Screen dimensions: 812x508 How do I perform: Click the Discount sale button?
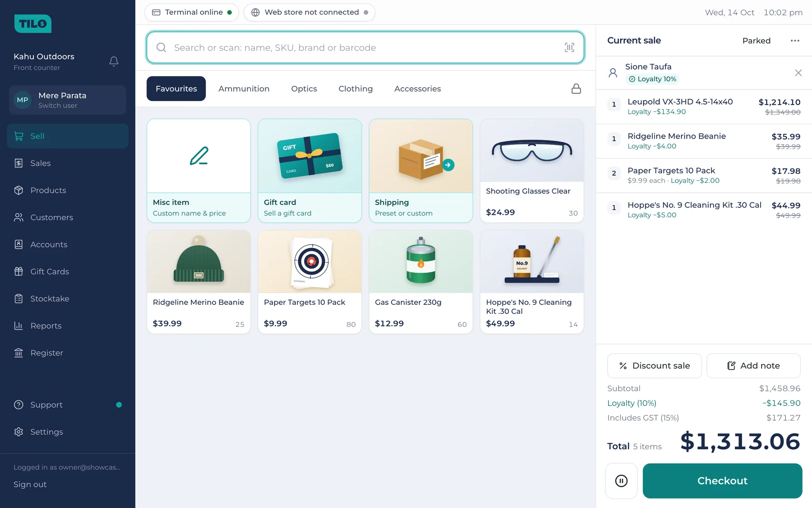(x=655, y=366)
